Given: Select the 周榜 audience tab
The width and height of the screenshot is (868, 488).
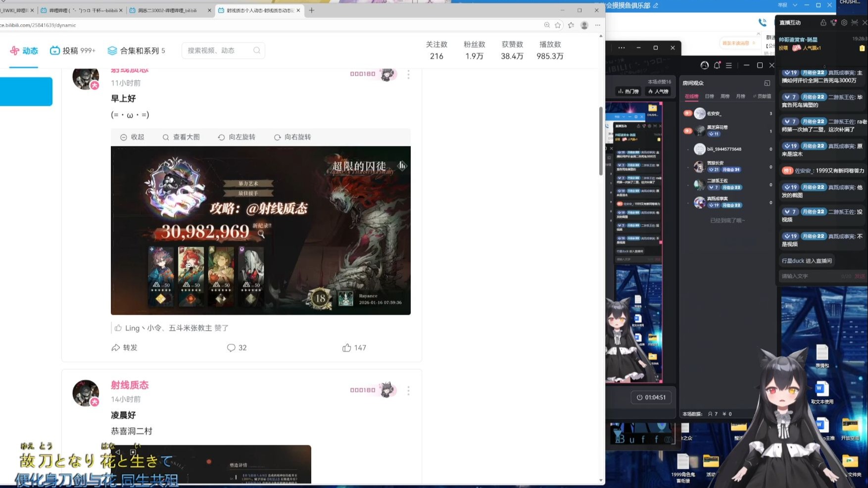Looking at the screenshot, I should tap(725, 97).
